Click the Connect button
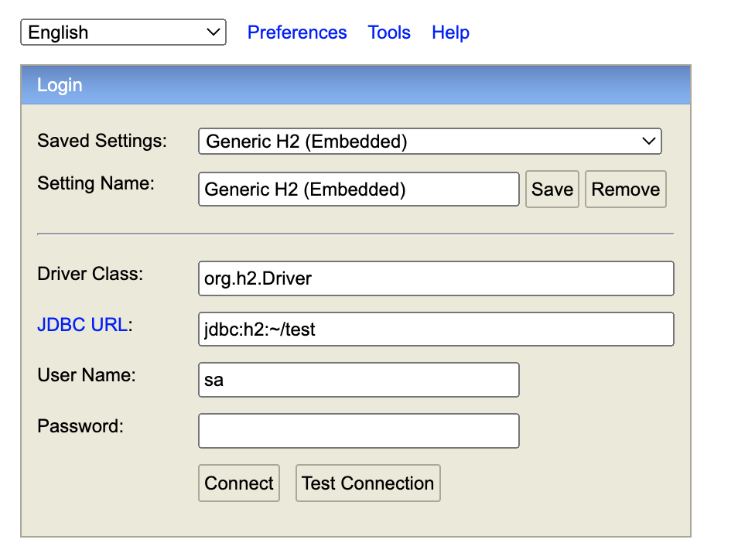 point(239,483)
